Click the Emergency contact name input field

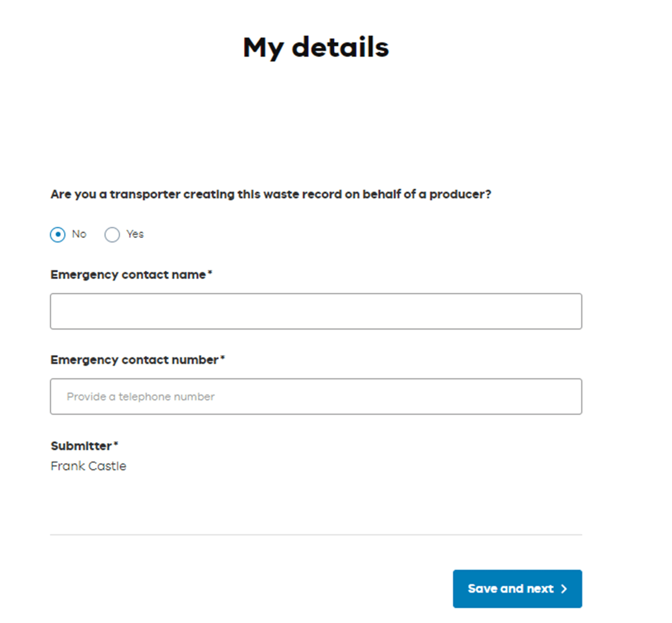coord(316,311)
